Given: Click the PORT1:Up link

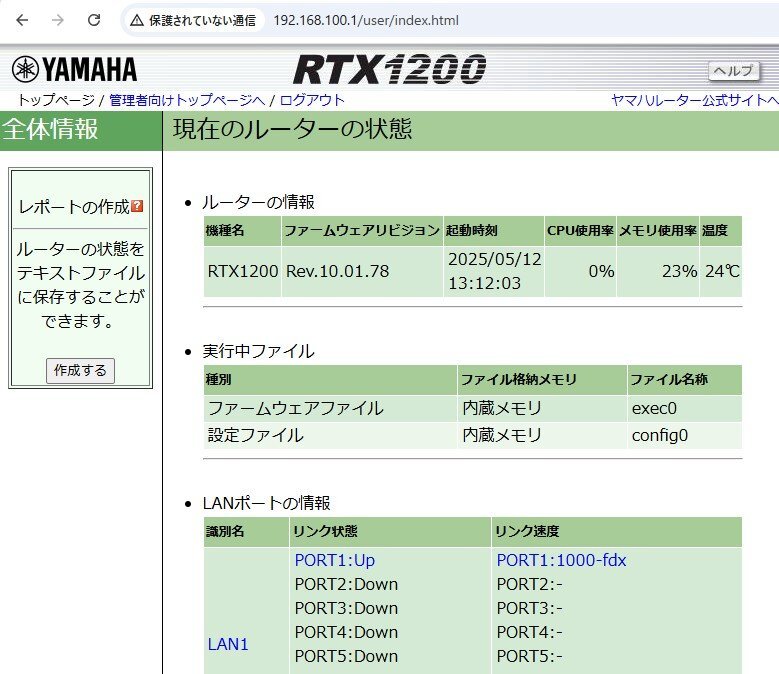Looking at the screenshot, I should (335, 560).
